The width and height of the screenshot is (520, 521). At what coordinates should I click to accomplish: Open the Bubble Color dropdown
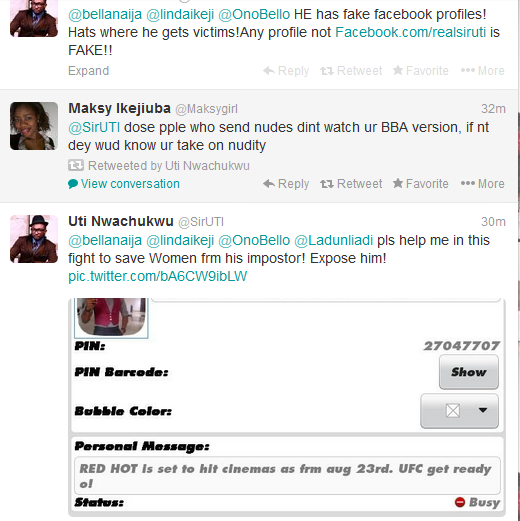click(x=459, y=411)
